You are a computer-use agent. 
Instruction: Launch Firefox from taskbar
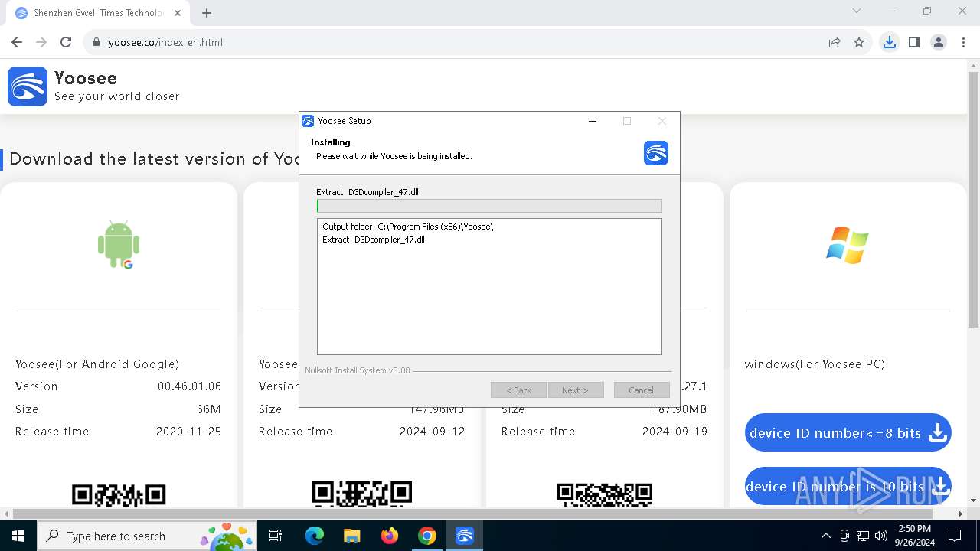(390, 536)
